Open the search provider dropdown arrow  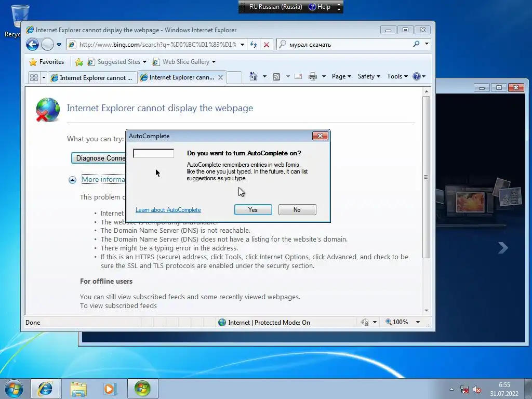coord(427,44)
